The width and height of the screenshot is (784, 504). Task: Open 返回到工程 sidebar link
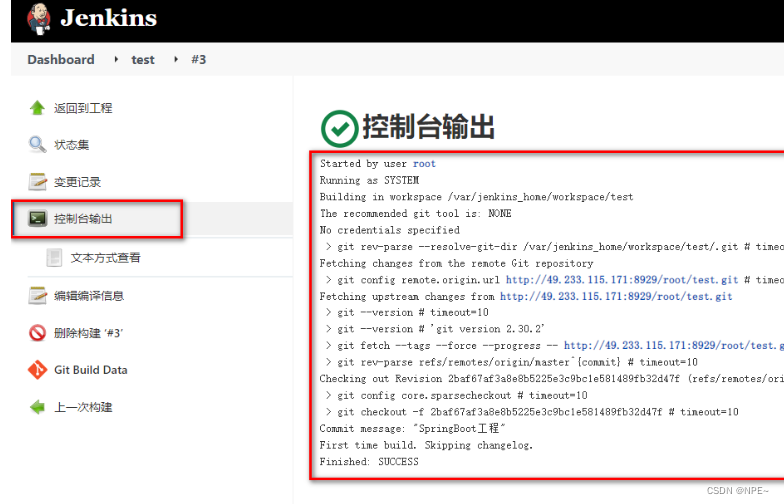[83, 108]
